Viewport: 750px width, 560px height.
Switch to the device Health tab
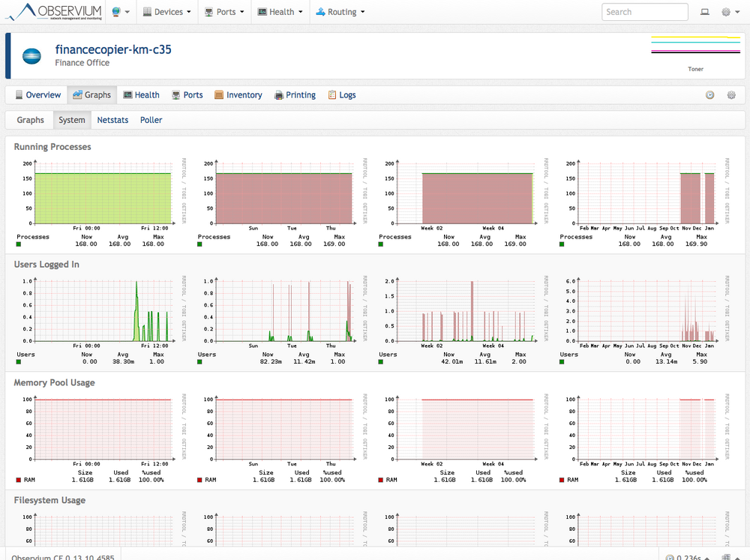click(141, 95)
